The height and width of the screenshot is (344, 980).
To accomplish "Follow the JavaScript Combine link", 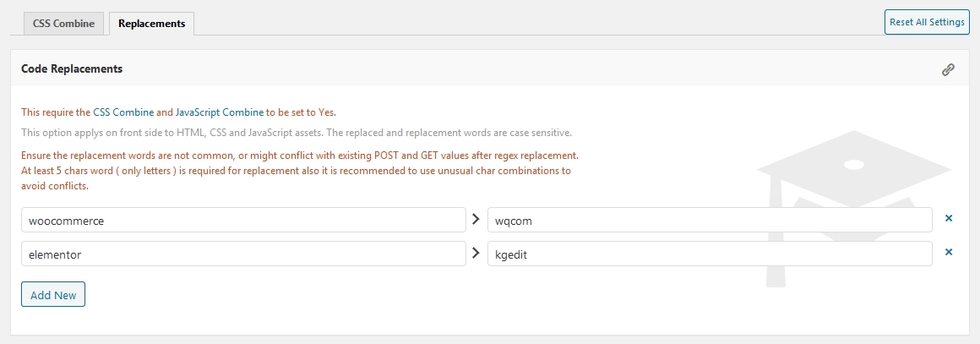I will tap(220, 112).
